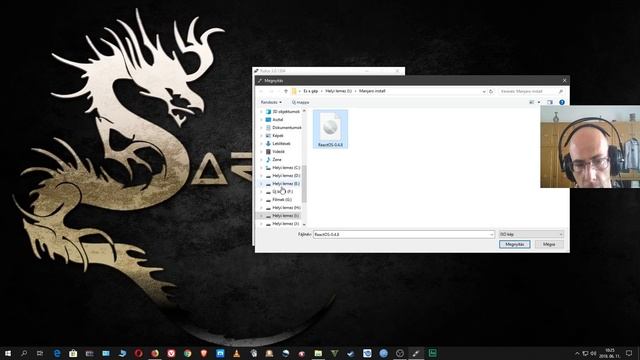
Task: Select Helyi lemez (I:) in the breadcrumb path
Action: [338, 91]
